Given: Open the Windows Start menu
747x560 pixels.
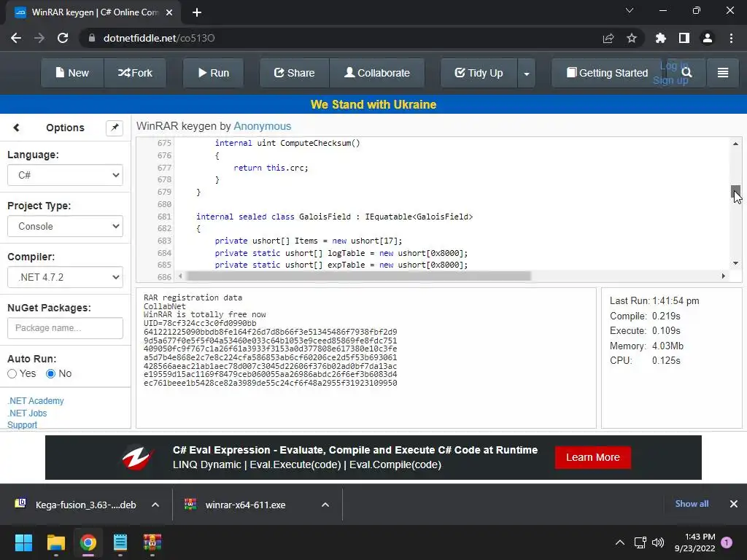Looking at the screenshot, I should click(x=23, y=542).
